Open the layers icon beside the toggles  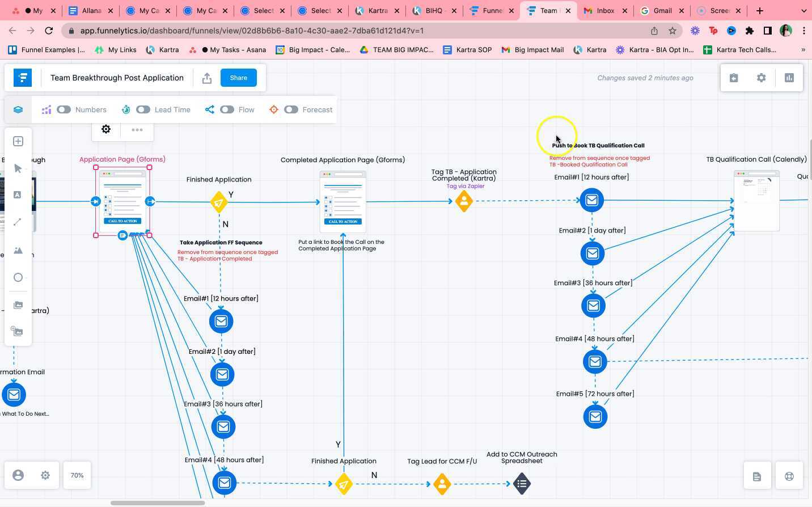(18, 109)
